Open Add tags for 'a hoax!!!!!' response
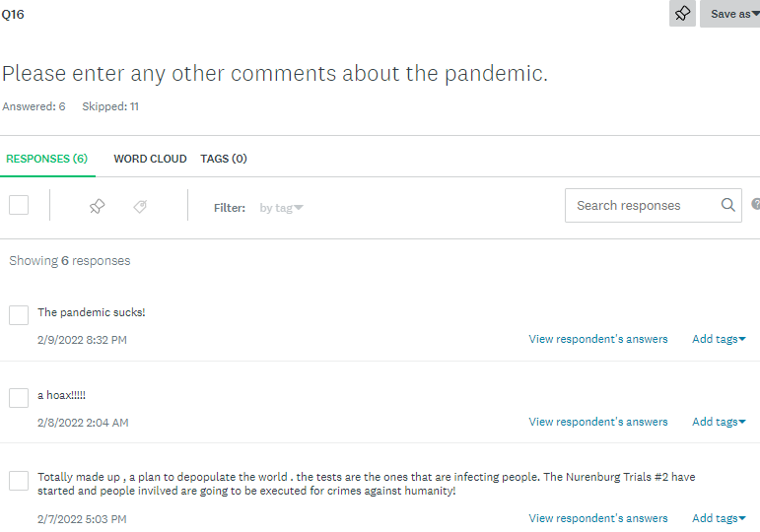The width and height of the screenshot is (760, 532). pyautogui.click(x=719, y=422)
